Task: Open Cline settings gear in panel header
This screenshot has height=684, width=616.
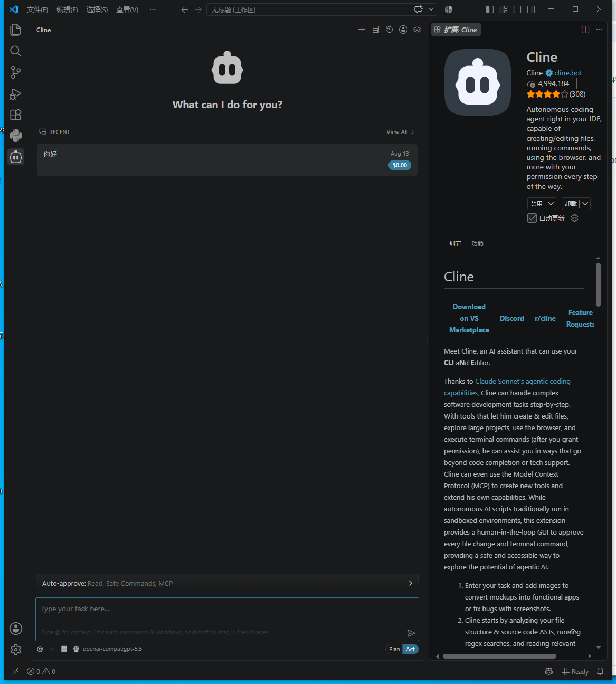Action: [x=417, y=30]
